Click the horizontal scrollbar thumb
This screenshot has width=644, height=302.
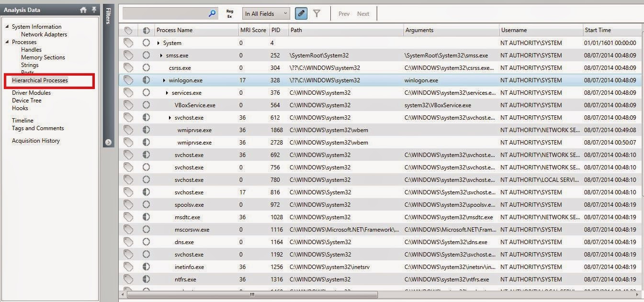252,295
